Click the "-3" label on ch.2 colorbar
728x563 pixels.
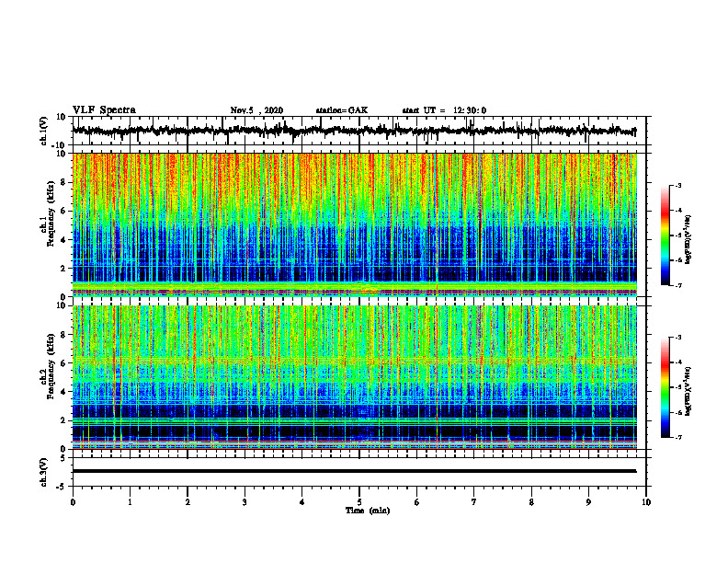coord(678,338)
